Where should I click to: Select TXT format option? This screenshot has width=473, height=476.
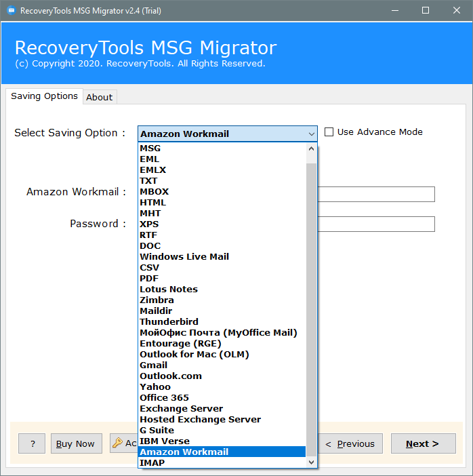222,181
